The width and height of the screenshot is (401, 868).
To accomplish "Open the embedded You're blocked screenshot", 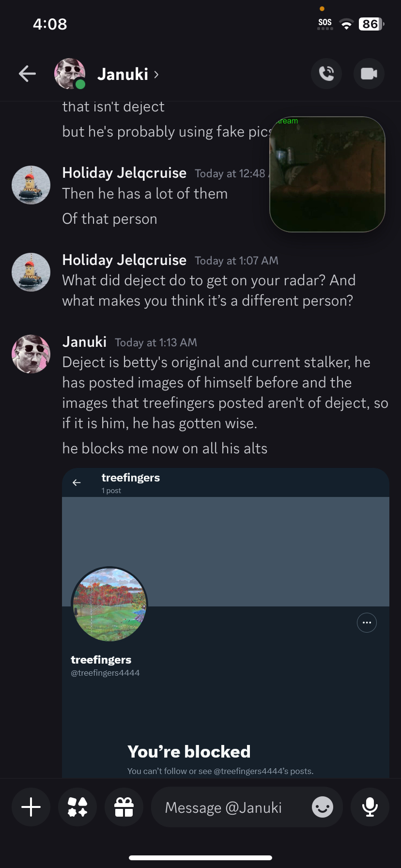I will [226, 678].
